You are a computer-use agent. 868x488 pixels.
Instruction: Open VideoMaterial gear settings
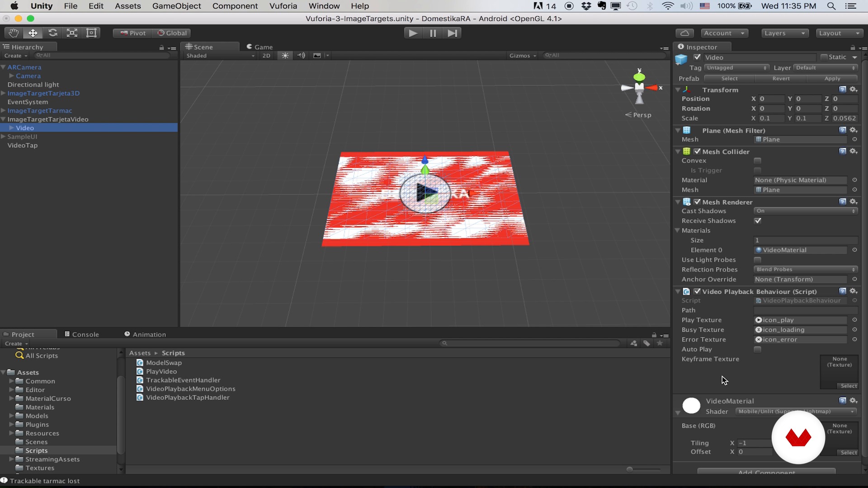coord(854,400)
